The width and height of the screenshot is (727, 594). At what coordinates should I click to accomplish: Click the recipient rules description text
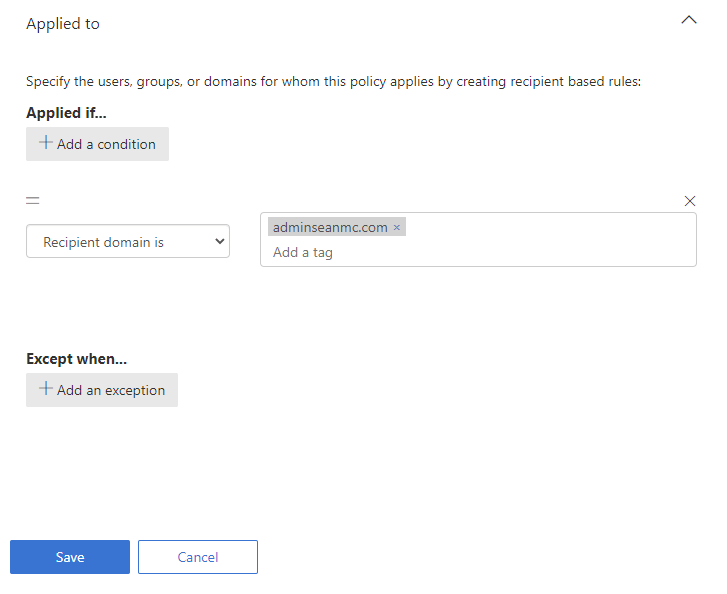(x=333, y=82)
